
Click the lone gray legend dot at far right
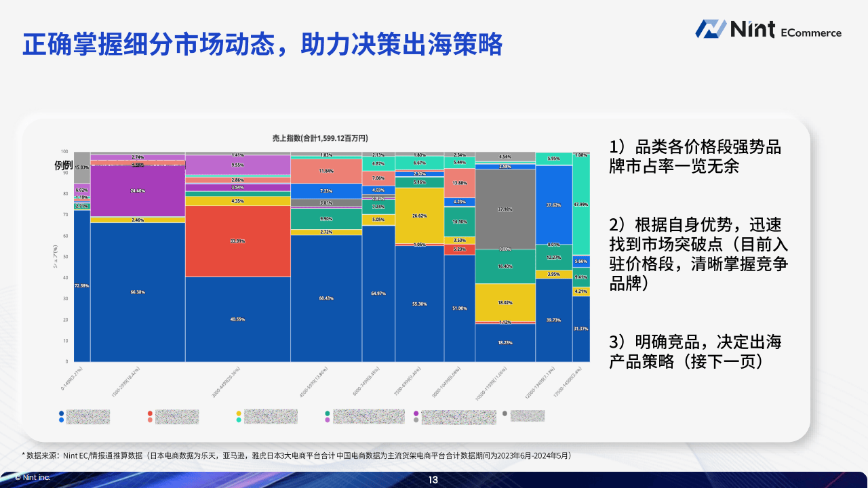[505, 413]
